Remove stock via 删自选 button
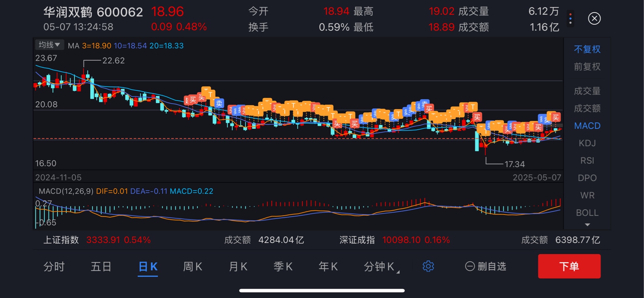The image size is (644, 298). tap(486, 266)
